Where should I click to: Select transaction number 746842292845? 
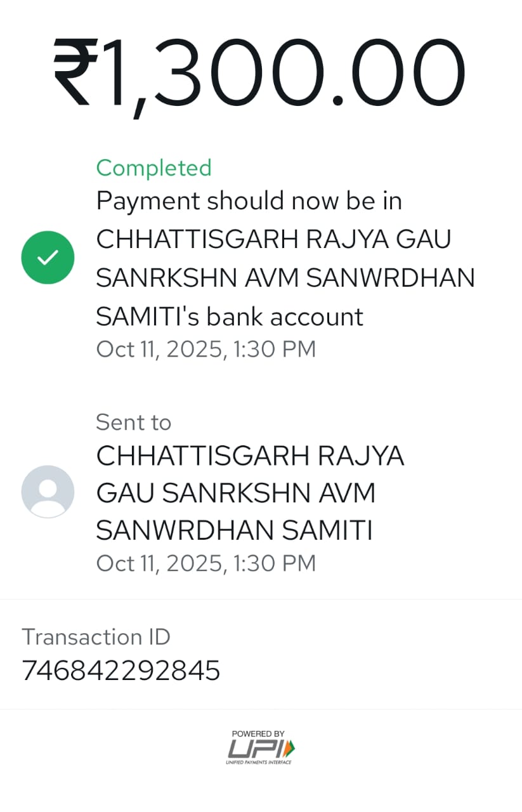[121, 671]
